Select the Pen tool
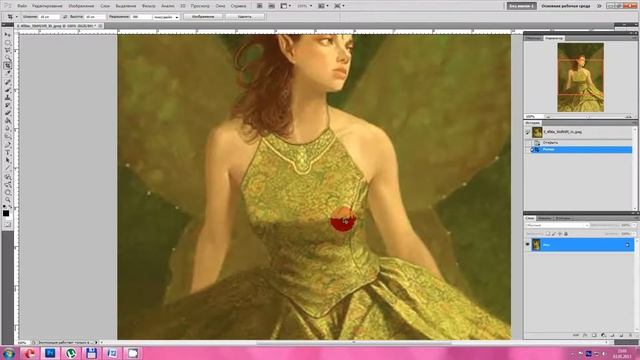This screenshot has width=640, height=360. (x=8, y=143)
